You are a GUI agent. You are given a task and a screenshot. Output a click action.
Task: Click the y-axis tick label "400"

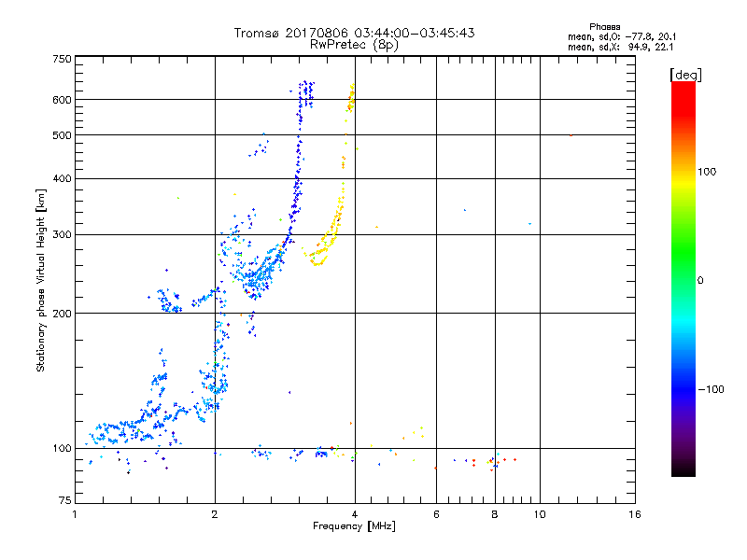[62, 179]
